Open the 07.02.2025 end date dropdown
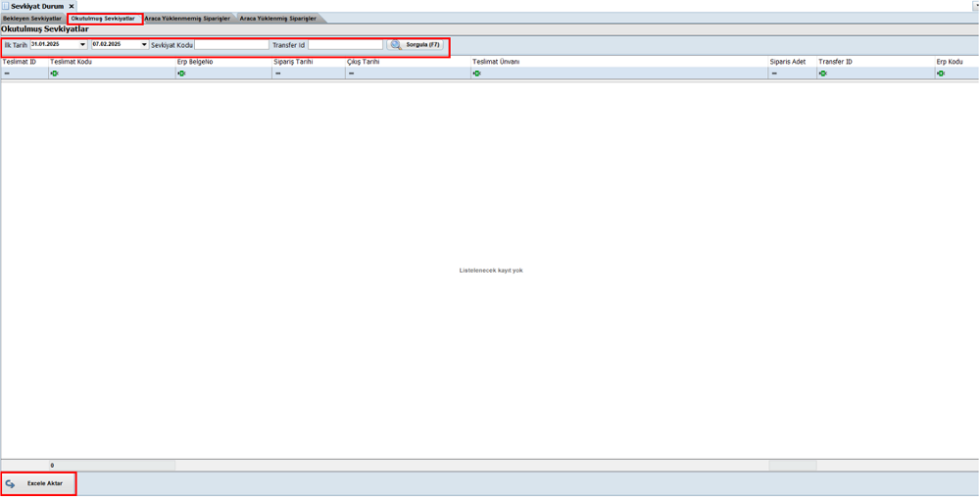 [144, 45]
